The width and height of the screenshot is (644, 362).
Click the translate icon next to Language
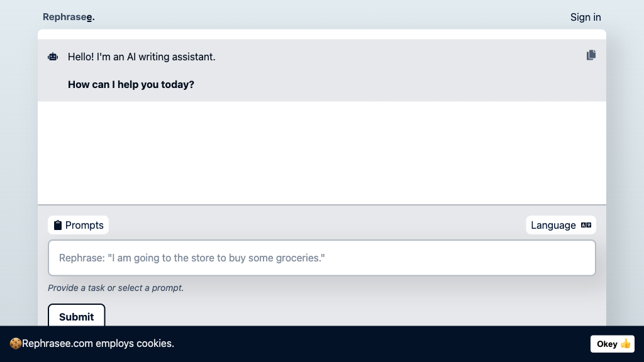pyautogui.click(x=586, y=225)
